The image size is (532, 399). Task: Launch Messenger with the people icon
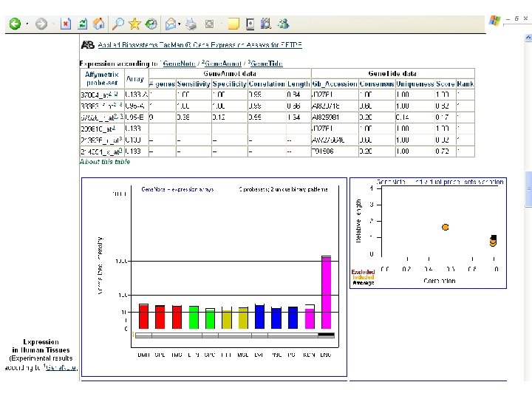click(283, 24)
